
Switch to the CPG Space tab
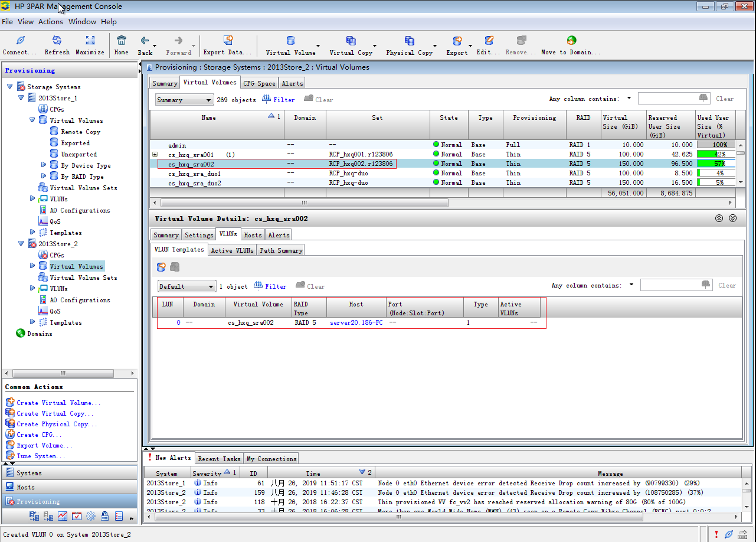click(259, 83)
